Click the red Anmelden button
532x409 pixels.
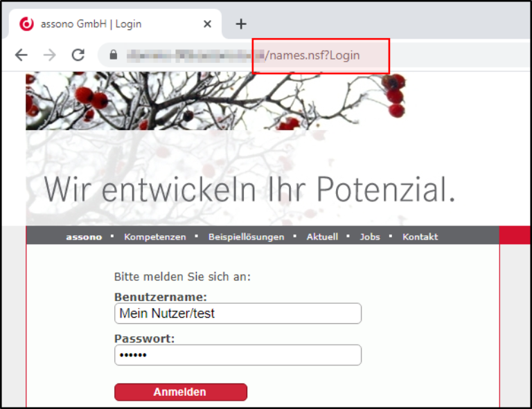[181, 392]
